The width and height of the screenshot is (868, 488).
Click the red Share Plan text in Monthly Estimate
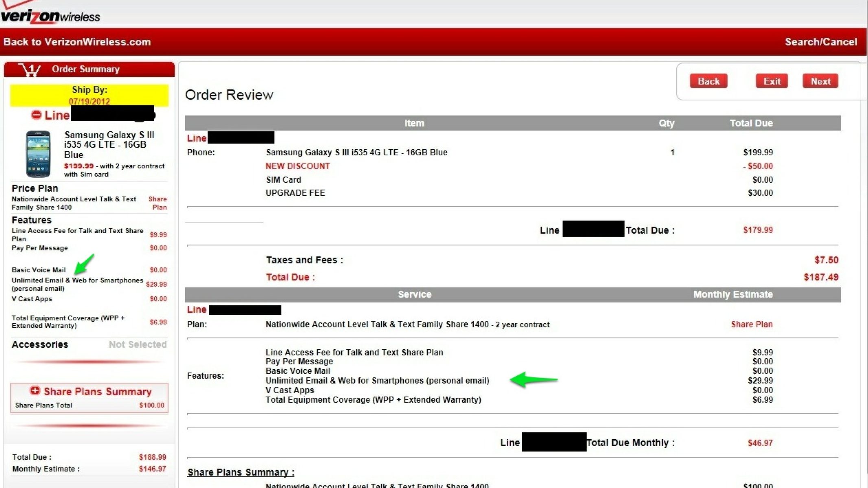[x=751, y=325]
